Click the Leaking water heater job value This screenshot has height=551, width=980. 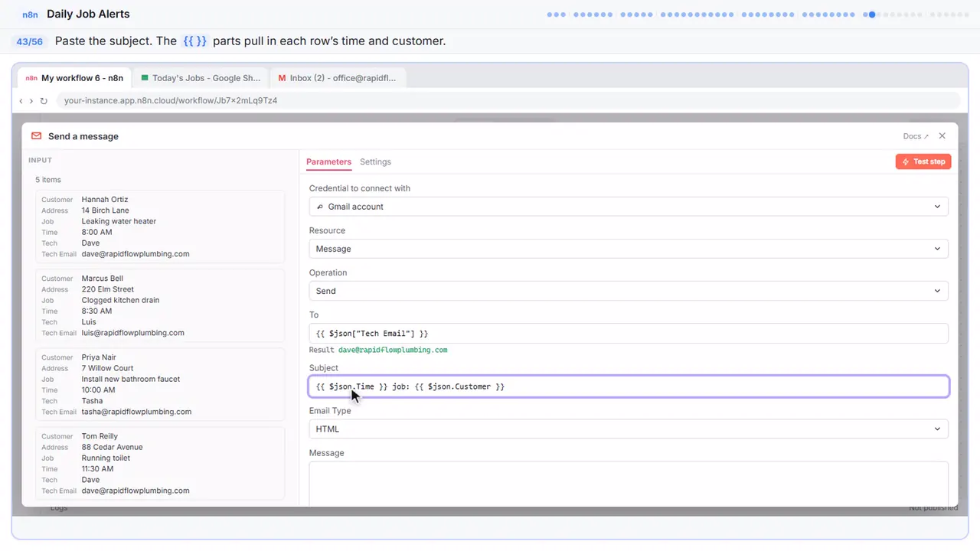coord(119,221)
